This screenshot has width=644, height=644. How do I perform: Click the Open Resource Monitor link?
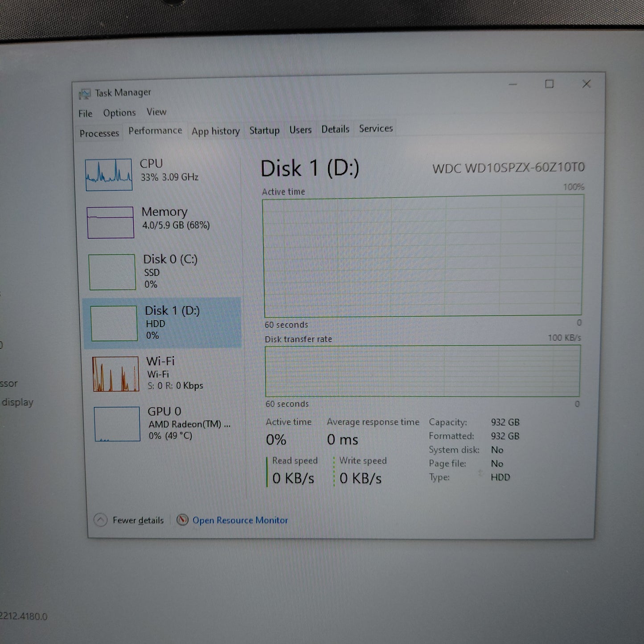(x=240, y=520)
